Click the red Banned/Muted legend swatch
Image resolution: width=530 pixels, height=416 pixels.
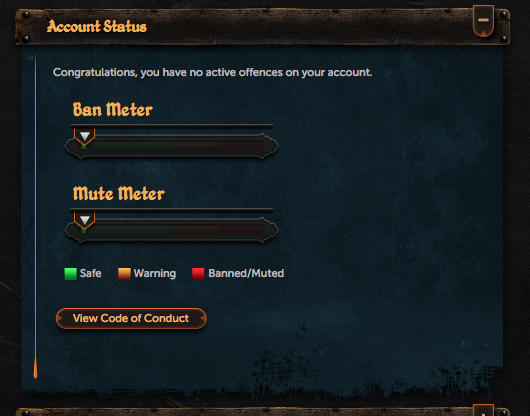(198, 273)
